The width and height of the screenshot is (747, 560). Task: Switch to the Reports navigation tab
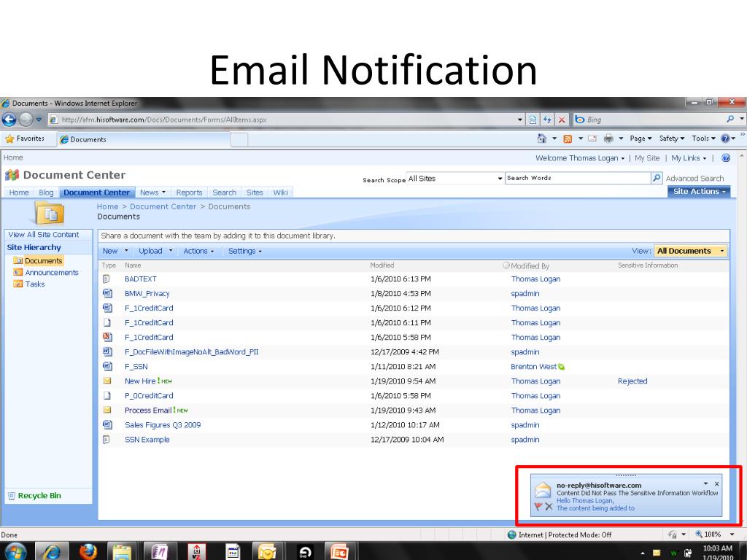pos(189,192)
